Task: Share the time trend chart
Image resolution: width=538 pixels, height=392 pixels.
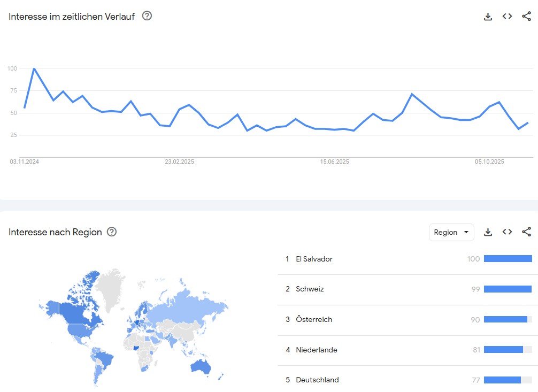Action: pyautogui.click(x=526, y=17)
